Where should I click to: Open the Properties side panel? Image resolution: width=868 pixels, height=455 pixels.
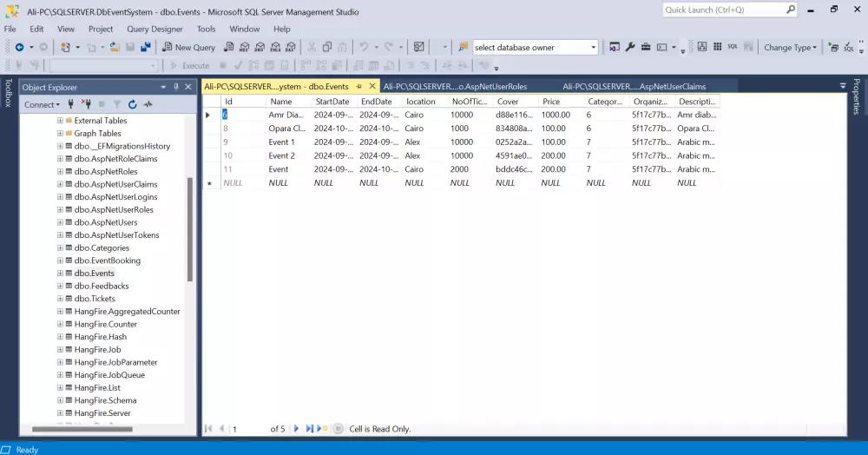pos(857,96)
